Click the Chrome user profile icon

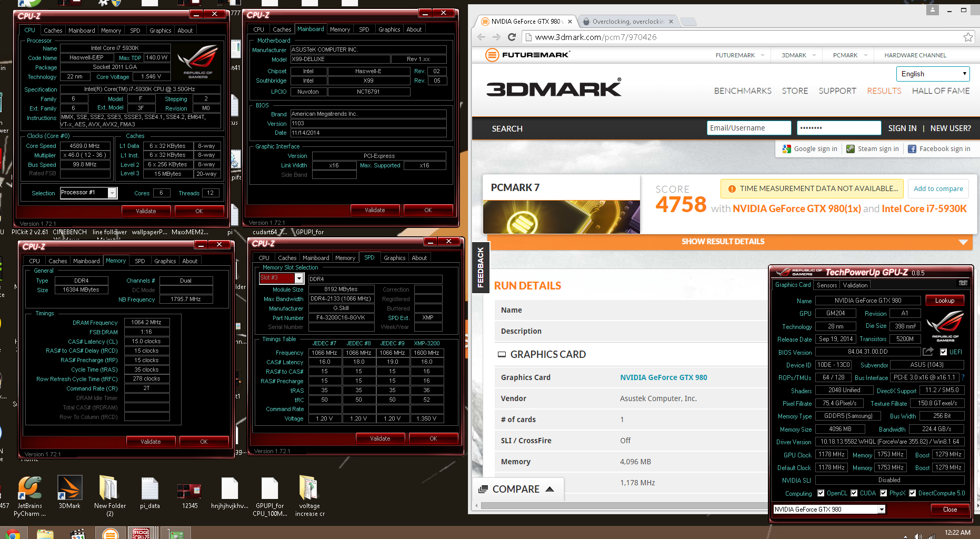933,9
